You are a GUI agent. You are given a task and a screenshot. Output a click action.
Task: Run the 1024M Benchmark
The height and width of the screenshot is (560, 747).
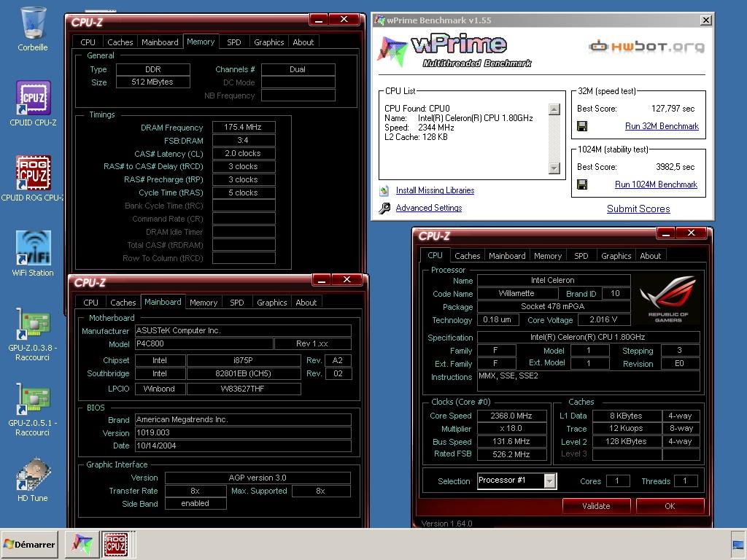pos(656,184)
